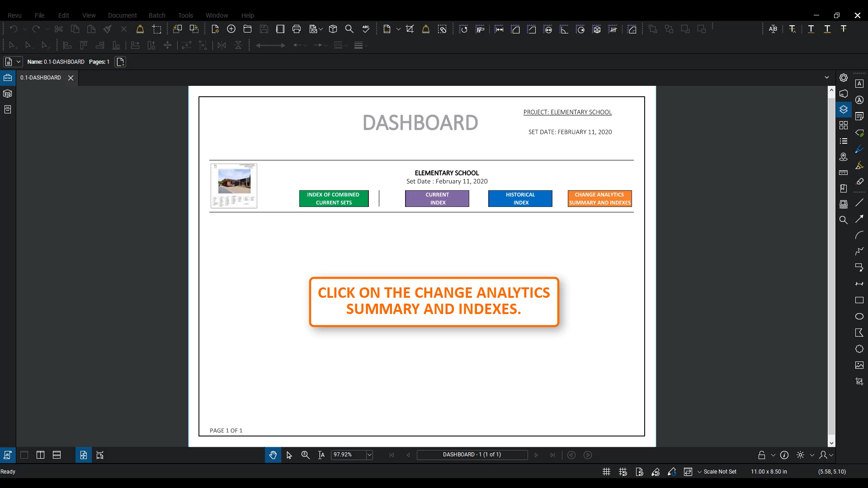
Task: Click the Zoom tool in bottom bar
Action: point(306,455)
